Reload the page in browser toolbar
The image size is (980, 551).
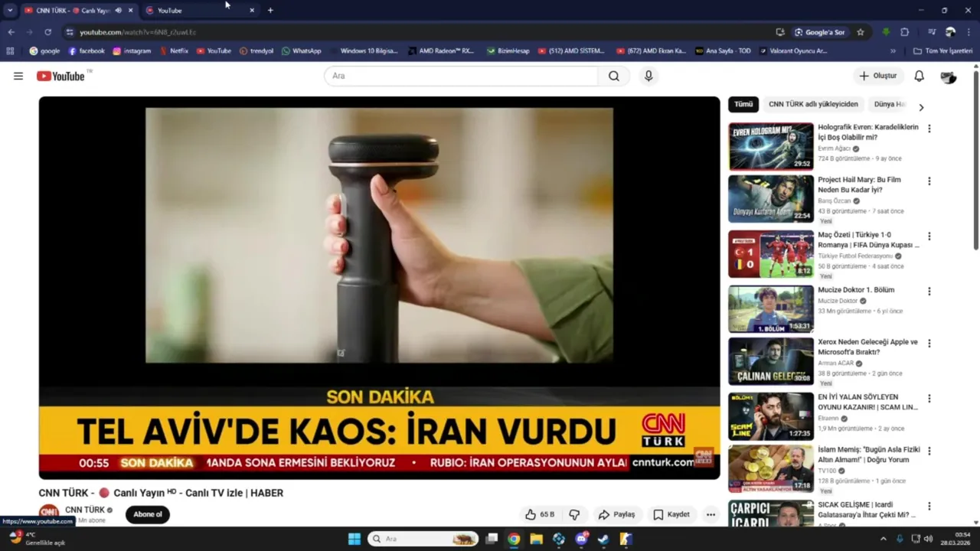(47, 32)
